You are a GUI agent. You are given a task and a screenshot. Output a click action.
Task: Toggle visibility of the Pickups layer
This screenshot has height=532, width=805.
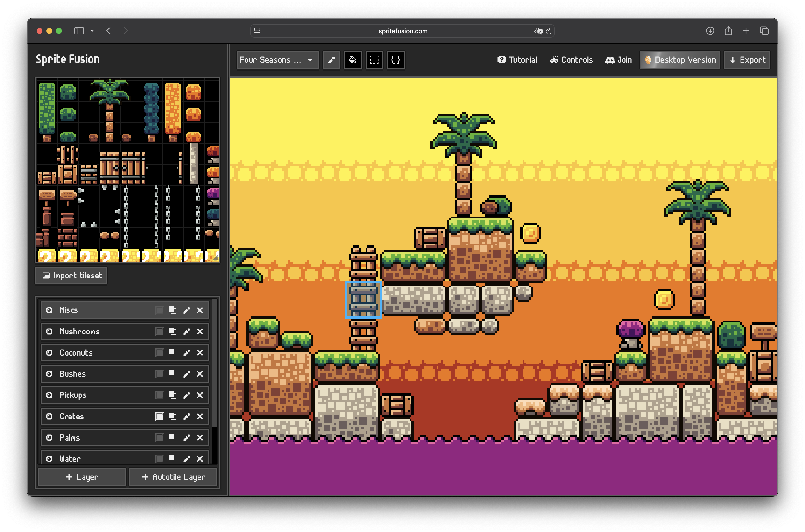pyautogui.click(x=49, y=395)
